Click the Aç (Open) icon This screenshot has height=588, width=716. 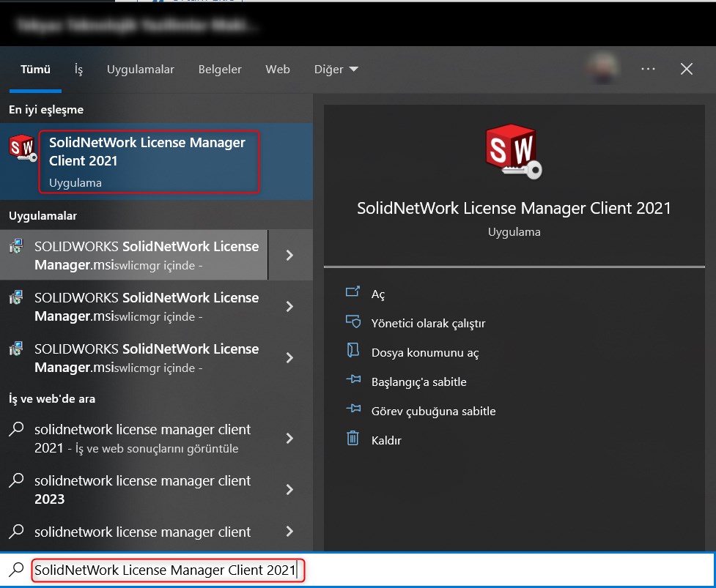point(353,293)
